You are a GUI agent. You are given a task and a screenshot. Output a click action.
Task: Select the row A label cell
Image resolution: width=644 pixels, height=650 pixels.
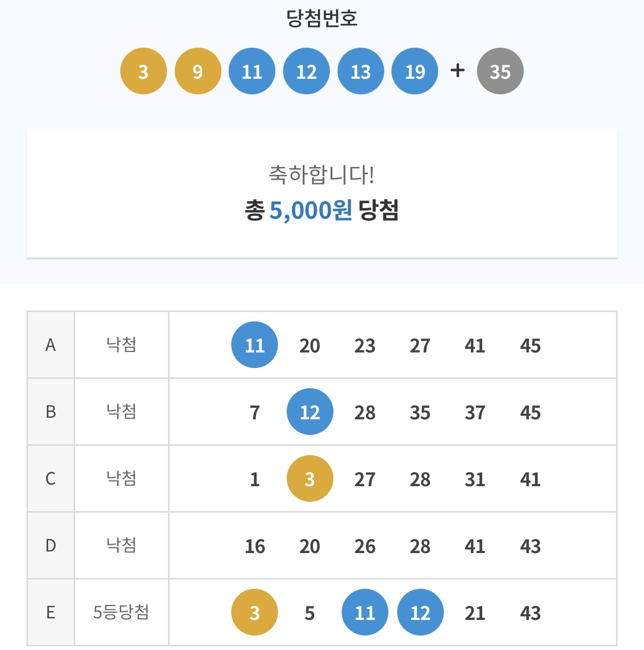pos(51,345)
